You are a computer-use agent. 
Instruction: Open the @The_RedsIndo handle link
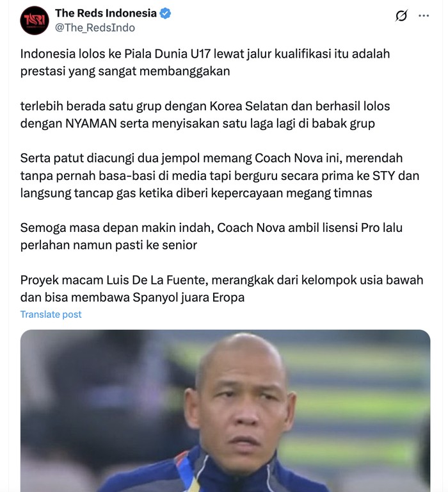tap(95, 28)
